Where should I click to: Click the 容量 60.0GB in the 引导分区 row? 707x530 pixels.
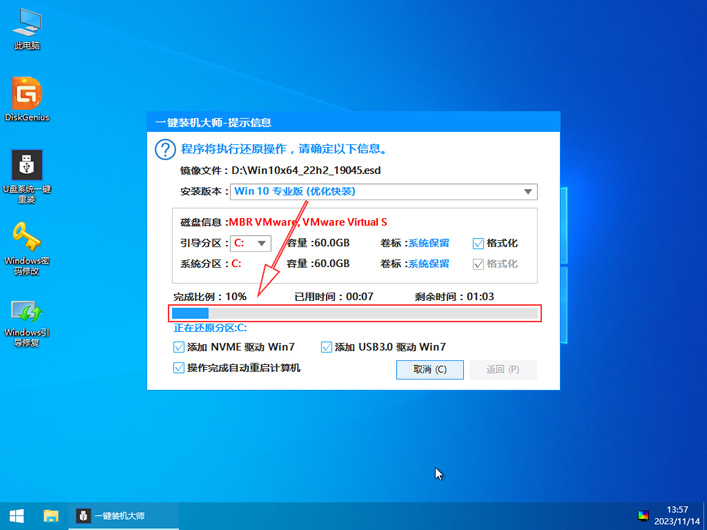point(318,243)
